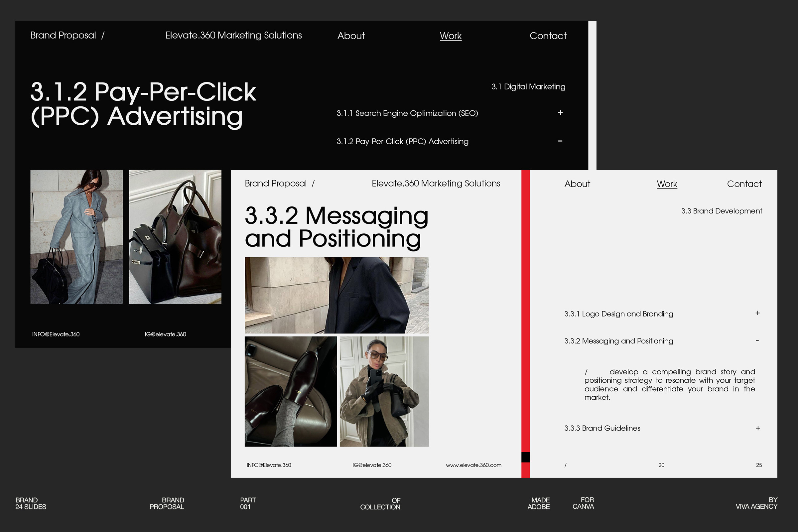Click About in the dark slide menu

click(x=351, y=36)
